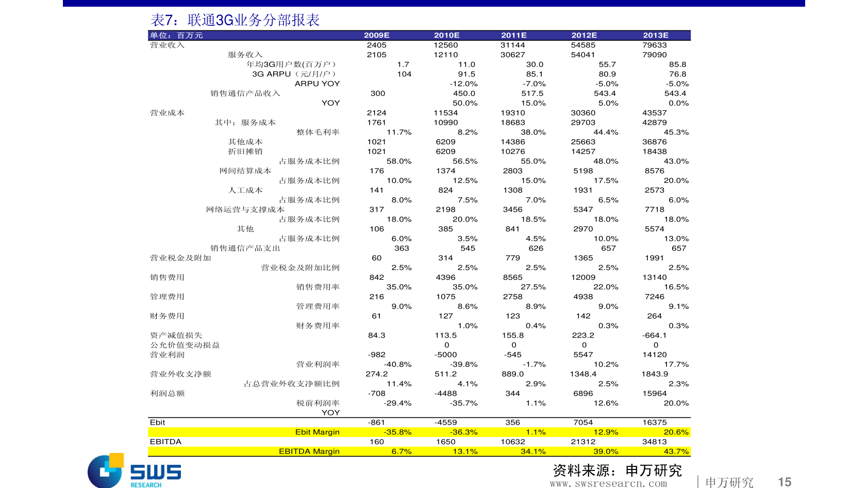Viewport: 868px width, 488px height.
Task: Click the table title 表7 联通3G业务分部报表
Action: pyautogui.click(x=235, y=20)
